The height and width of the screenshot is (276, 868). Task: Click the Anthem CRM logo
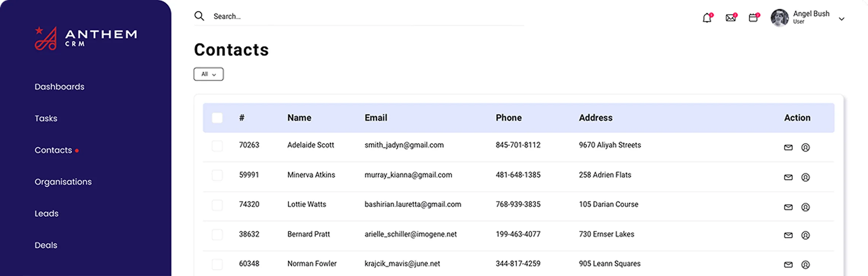click(x=86, y=38)
